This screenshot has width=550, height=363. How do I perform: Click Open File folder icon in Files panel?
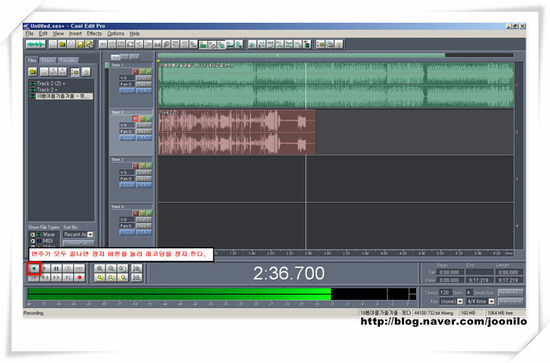pyautogui.click(x=33, y=72)
